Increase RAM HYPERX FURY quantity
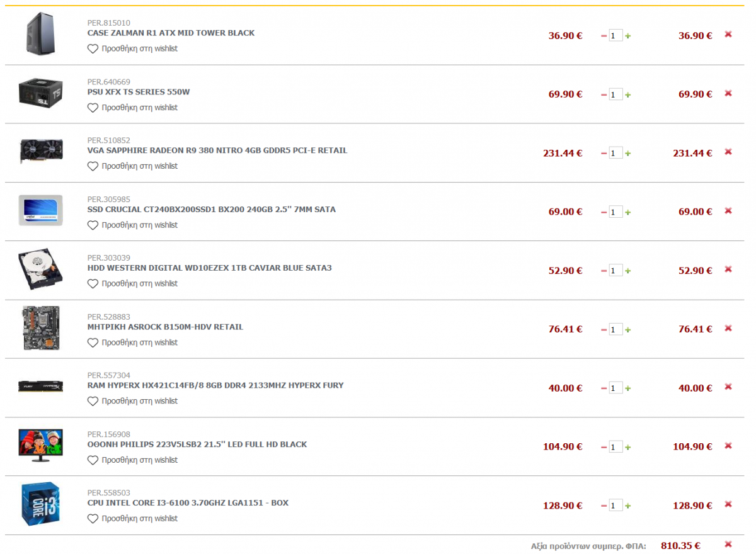Viewport: 756px width, 554px height. [627, 388]
